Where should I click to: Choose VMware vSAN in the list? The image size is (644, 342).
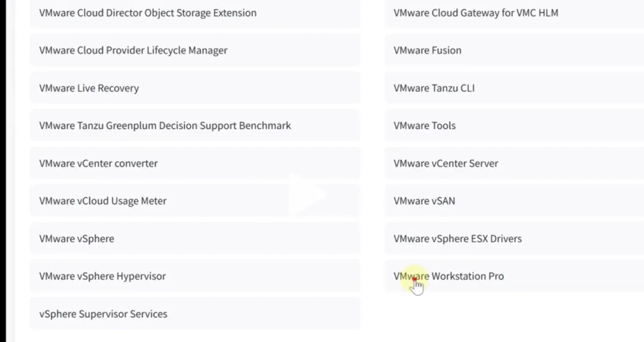pos(424,201)
